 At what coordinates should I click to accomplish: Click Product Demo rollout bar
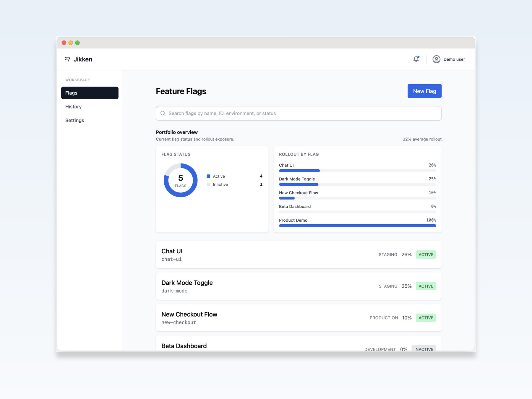point(357,226)
